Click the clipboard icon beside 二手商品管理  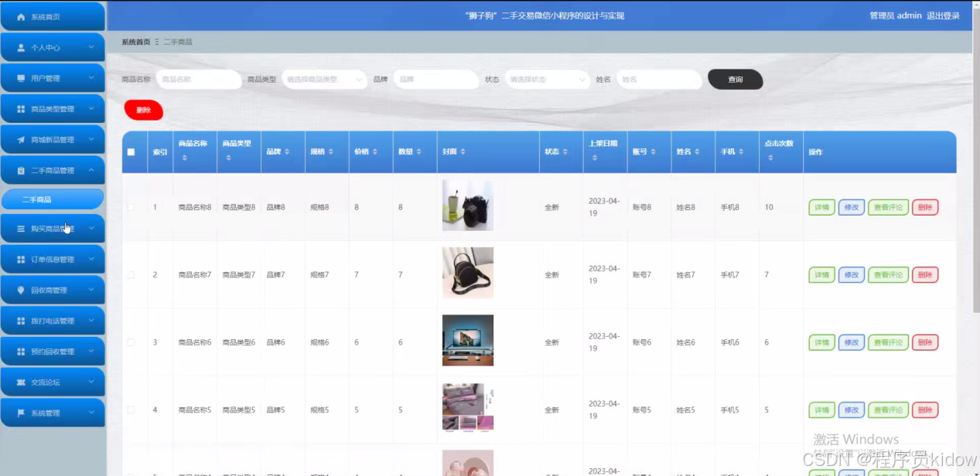click(x=21, y=170)
